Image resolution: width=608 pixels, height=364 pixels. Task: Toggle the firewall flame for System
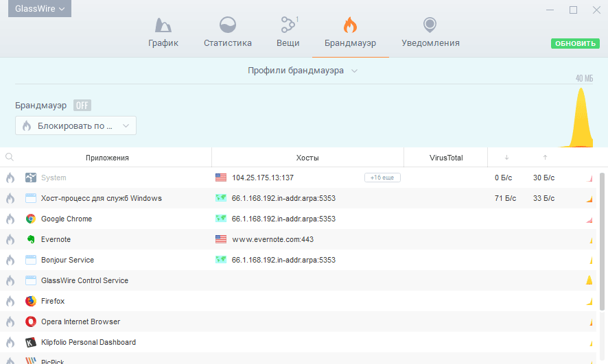click(x=10, y=178)
